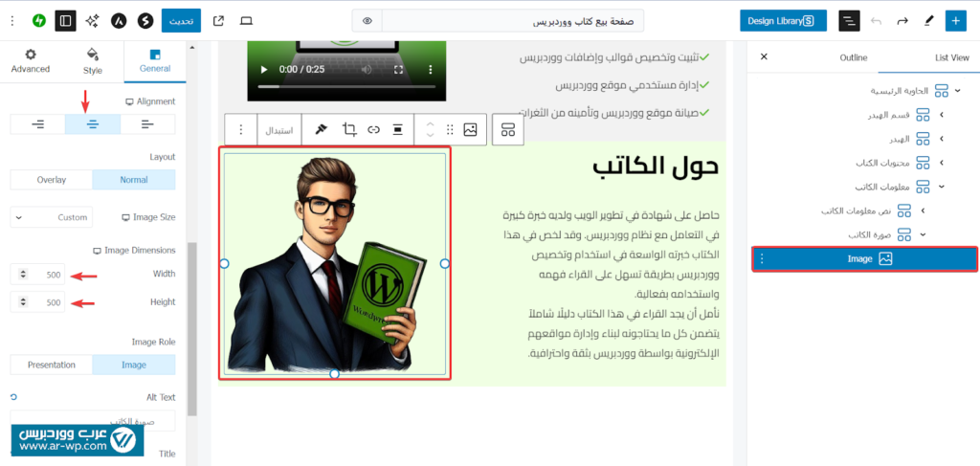This screenshot has width=980, height=466.
Task: Select the parent container icon in toolbar
Action: [507, 129]
